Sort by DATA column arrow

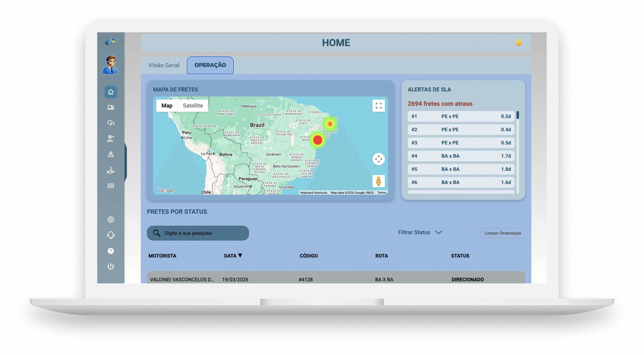(x=240, y=256)
